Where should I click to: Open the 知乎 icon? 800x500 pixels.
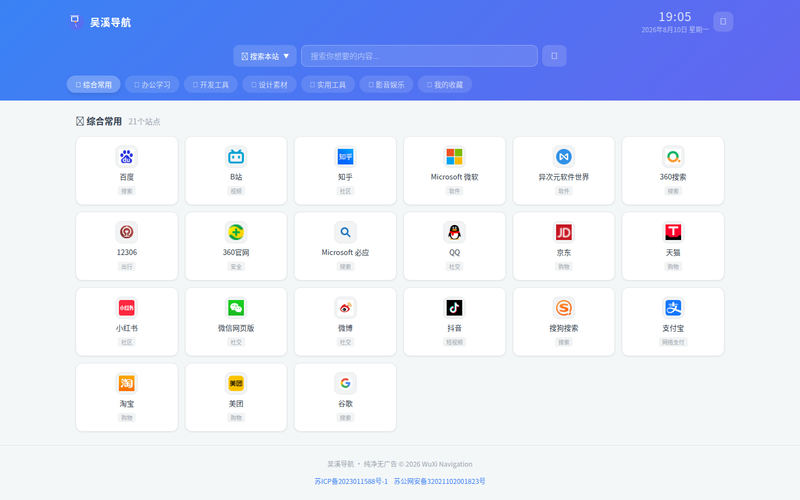click(x=345, y=157)
